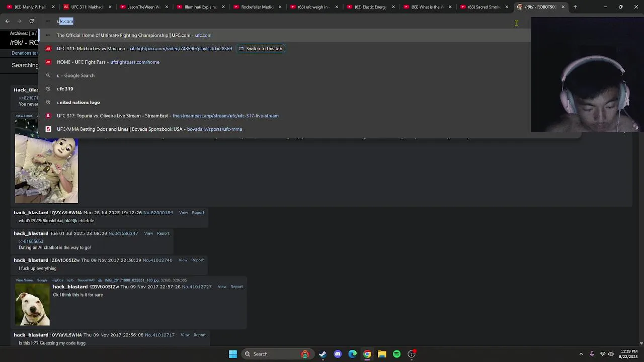Open post number No.41012740
644x362 pixels.
click(x=157, y=260)
